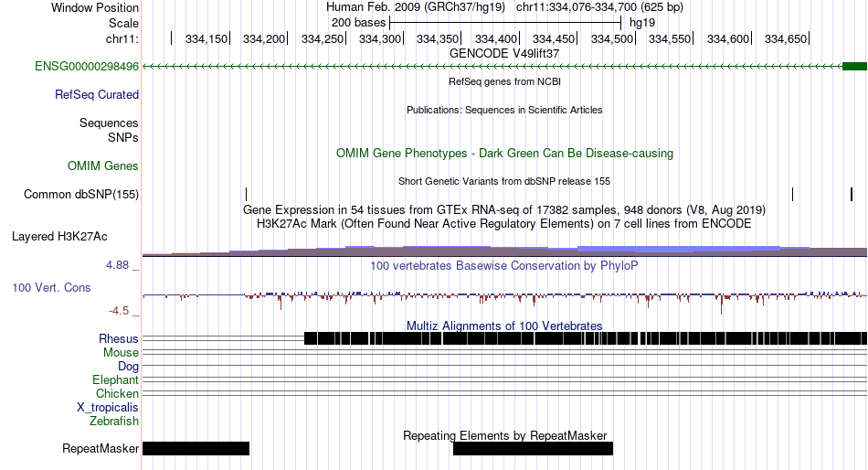This screenshot has width=868, height=470.
Task: Click the H3K27Ac Mark ENCODE title
Action: 504,224
